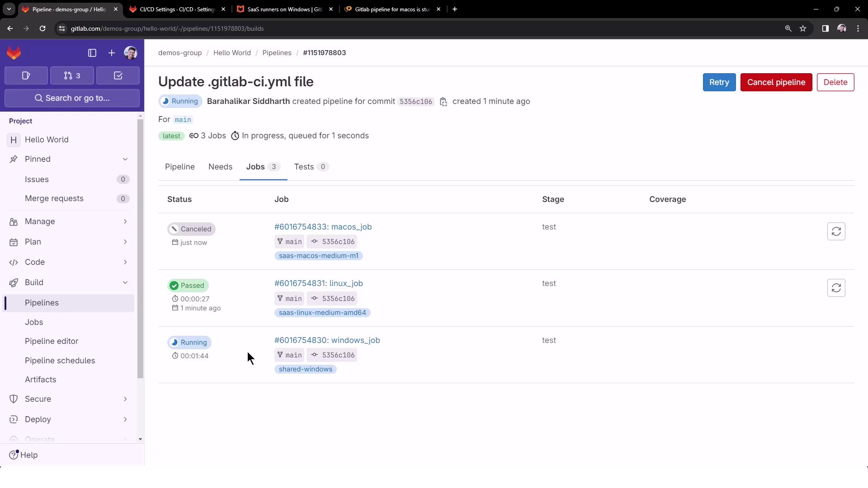Open the to-do list icon

pos(118,75)
